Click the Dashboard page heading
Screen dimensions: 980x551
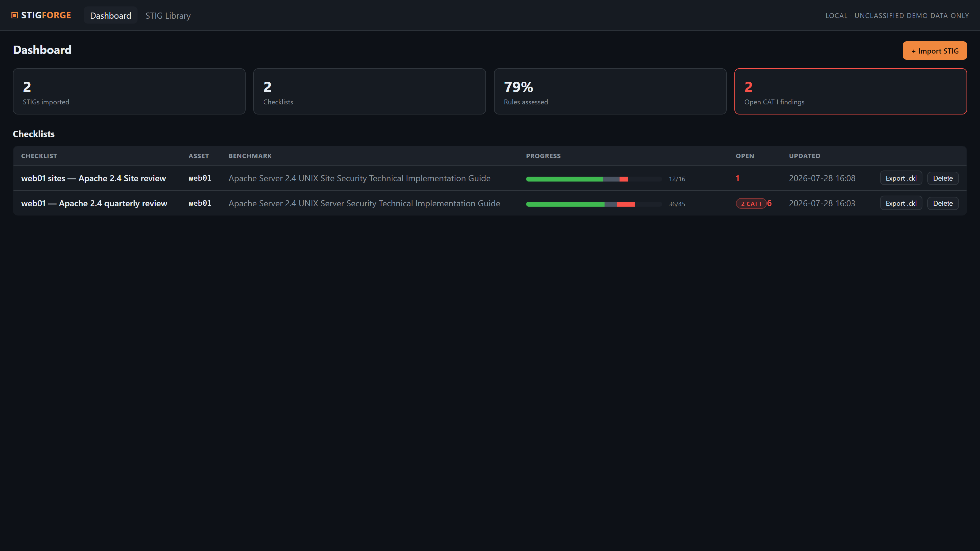pyautogui.click(x=42, y=50)
